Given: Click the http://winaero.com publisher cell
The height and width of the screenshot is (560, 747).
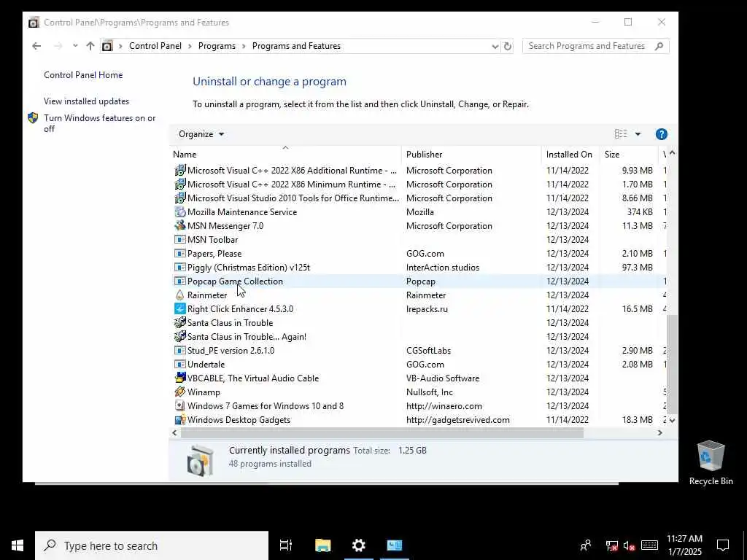Looking at the screenshot, I should point(444,406).
